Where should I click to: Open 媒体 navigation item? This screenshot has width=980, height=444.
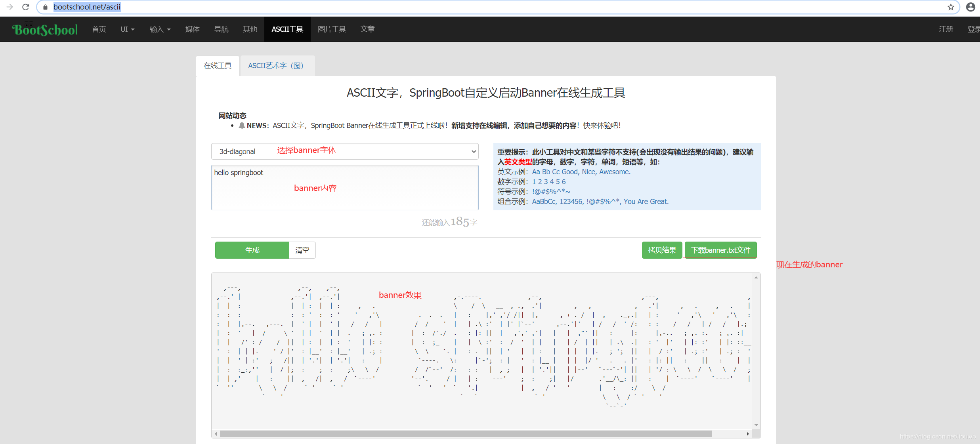(193, 29)
